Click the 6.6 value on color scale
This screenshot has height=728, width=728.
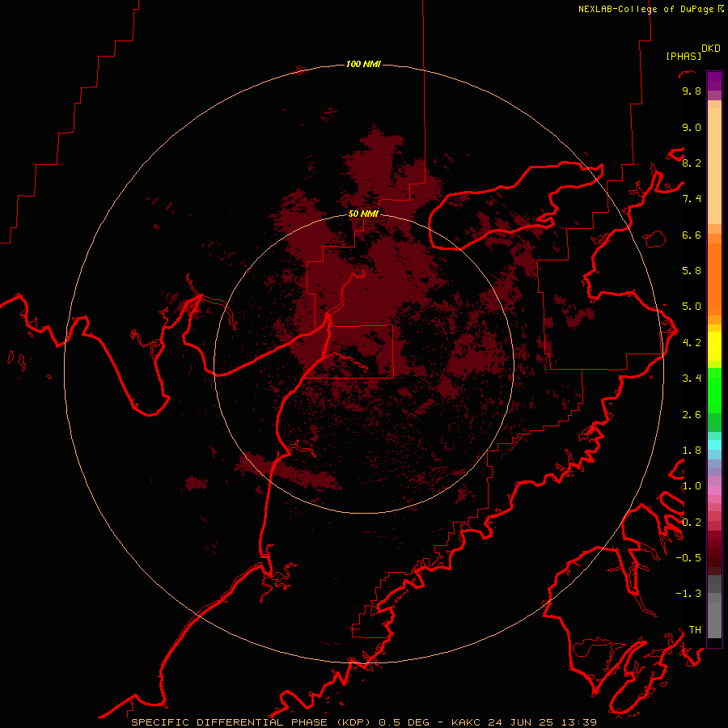(x=692, y=235)
